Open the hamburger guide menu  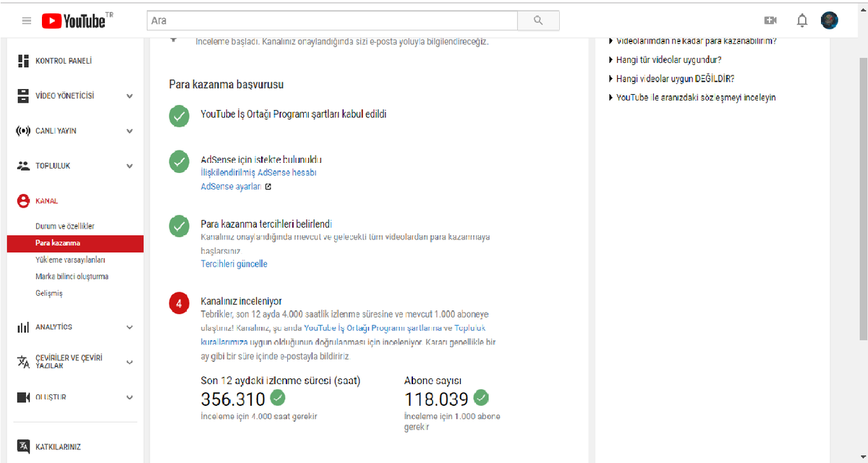pyautogui.click(x=27, y=21)
